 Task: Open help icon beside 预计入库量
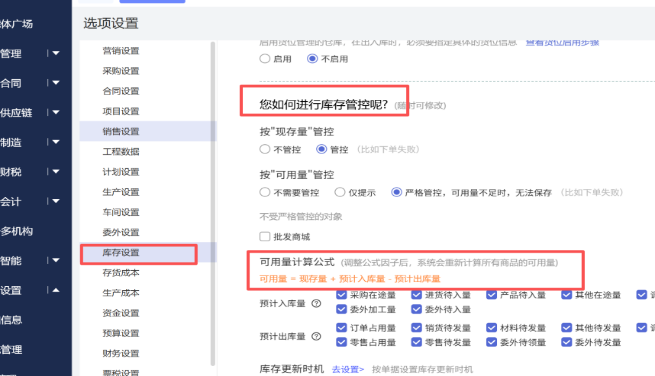(316, 304)
